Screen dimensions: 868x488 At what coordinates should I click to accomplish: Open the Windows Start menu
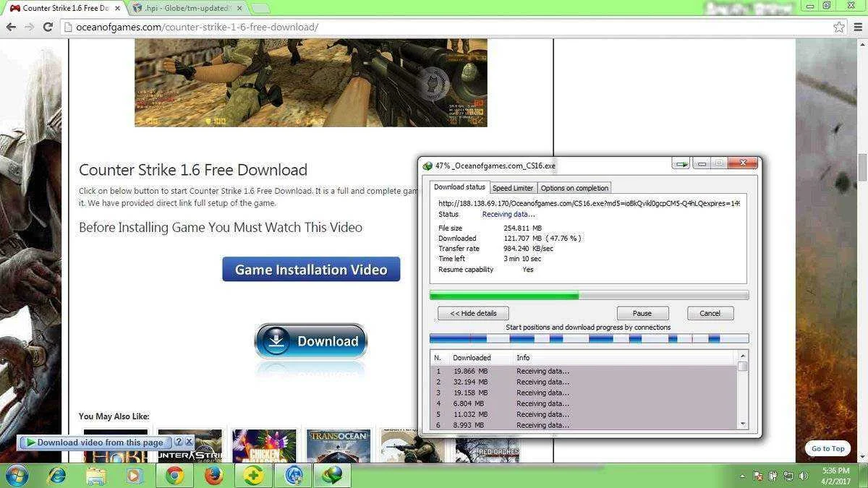click(x=16, y=476)
